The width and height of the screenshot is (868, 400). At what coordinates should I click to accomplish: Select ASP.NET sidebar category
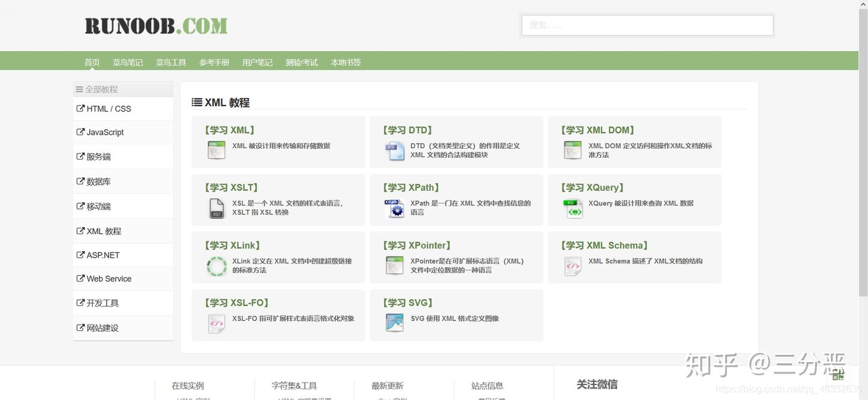coord(123,255)
